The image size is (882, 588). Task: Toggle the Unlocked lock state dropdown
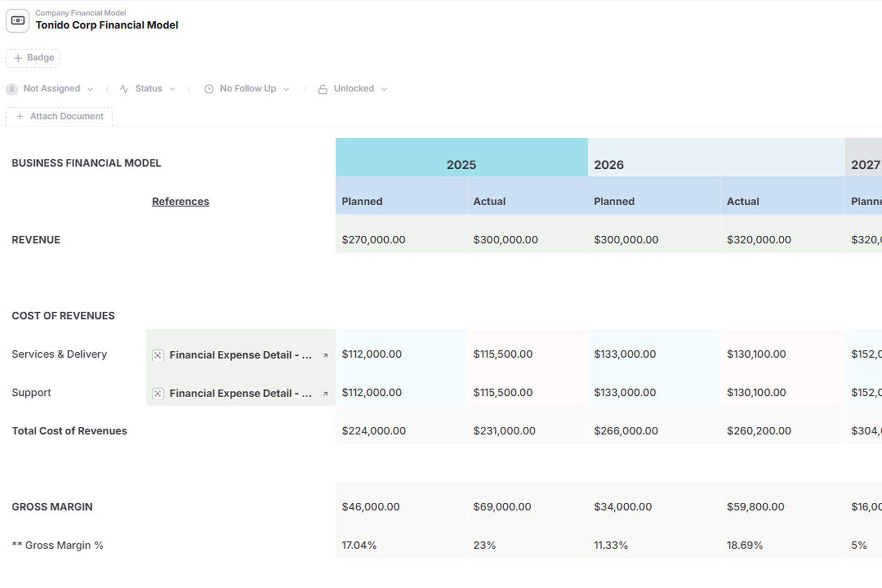[384, 89]
